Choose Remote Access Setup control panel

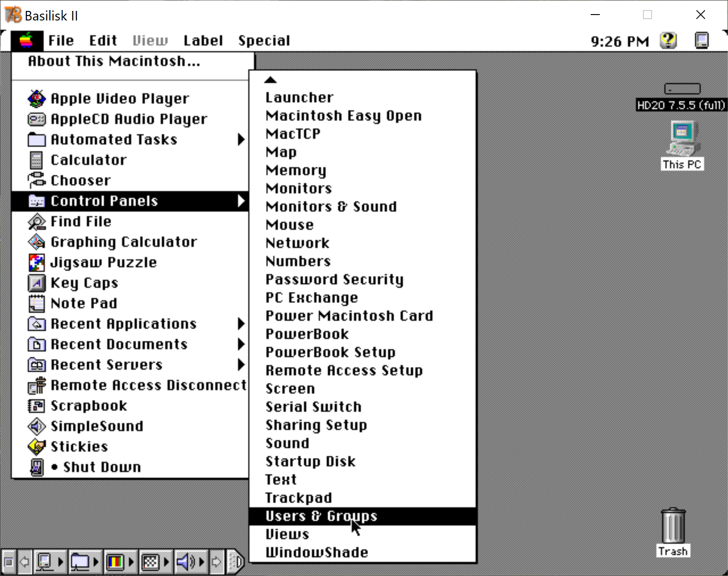362,371
